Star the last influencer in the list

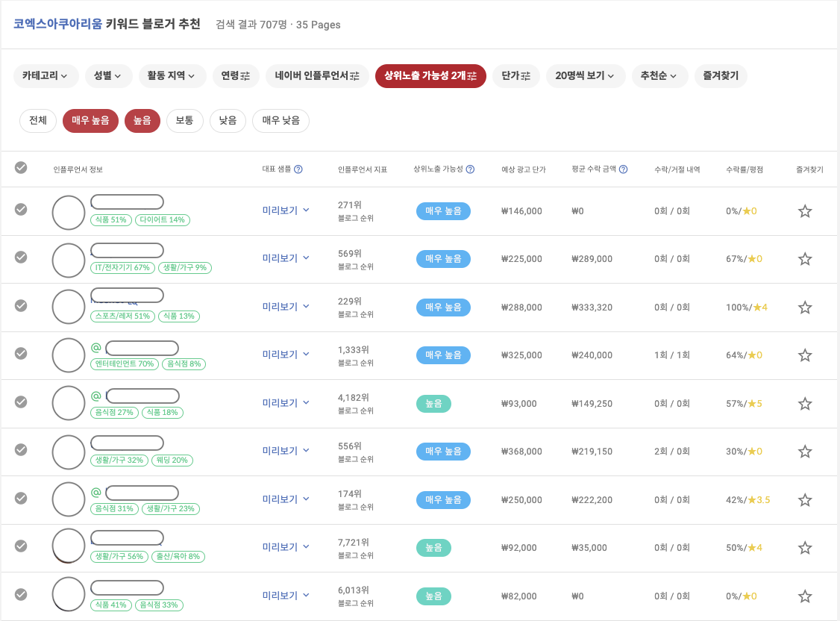coord(805,595)
